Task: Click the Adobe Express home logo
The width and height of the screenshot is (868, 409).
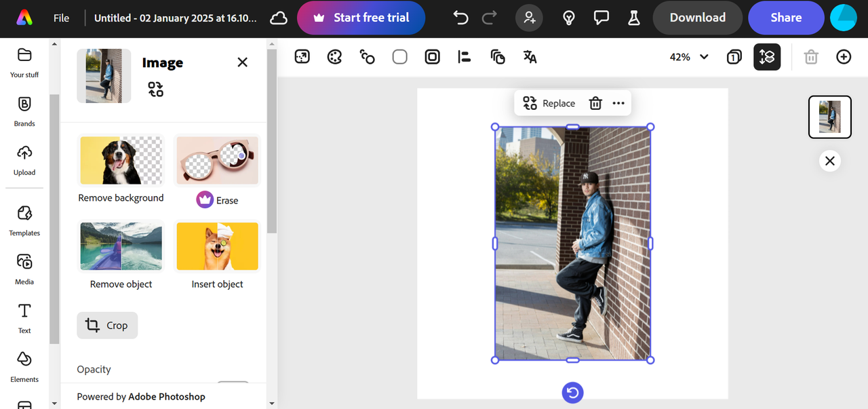Action: 24,18
